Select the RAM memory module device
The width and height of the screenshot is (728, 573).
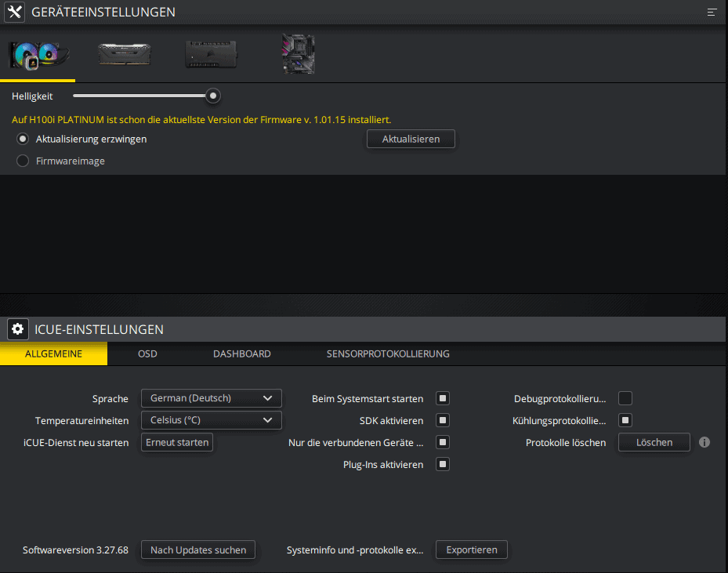(125, 54)
